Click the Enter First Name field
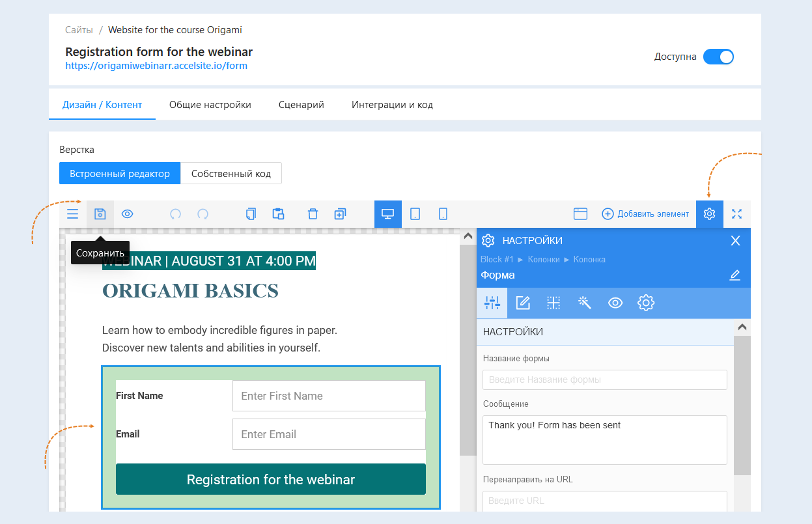This screenshot has height=524, width=812. tap(329, 396)
